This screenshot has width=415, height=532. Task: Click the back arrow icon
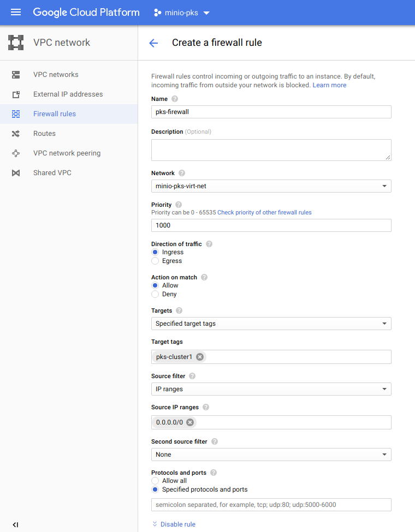coord(153,43)
